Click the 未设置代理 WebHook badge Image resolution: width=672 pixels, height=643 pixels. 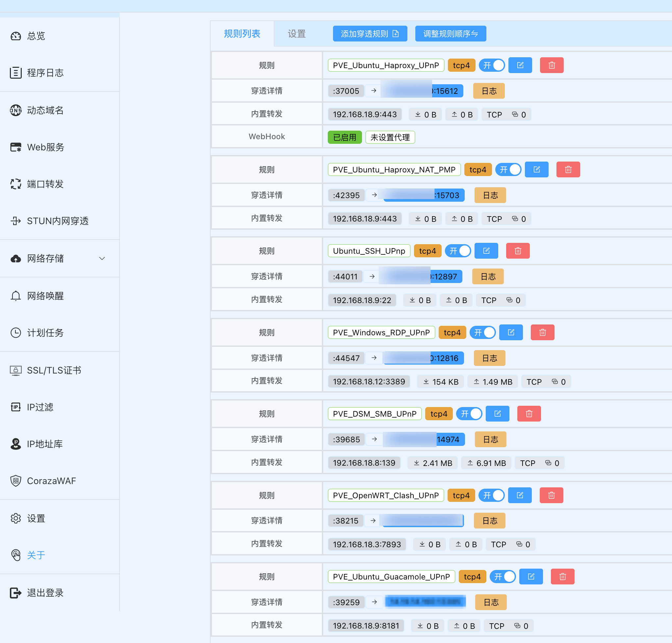click(x=390, y=137)
